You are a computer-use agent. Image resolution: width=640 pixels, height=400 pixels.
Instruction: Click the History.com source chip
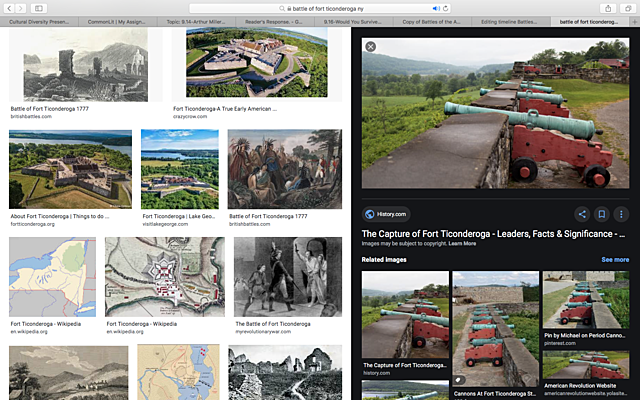coord(386,214)
